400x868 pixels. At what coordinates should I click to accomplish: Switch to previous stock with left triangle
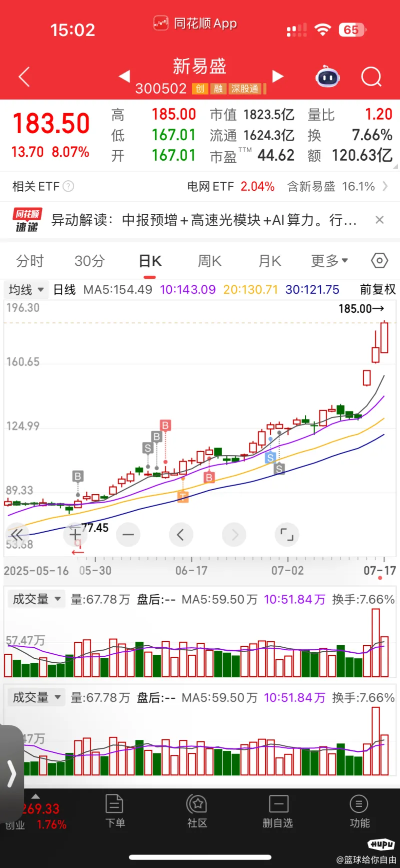point(124,76)
